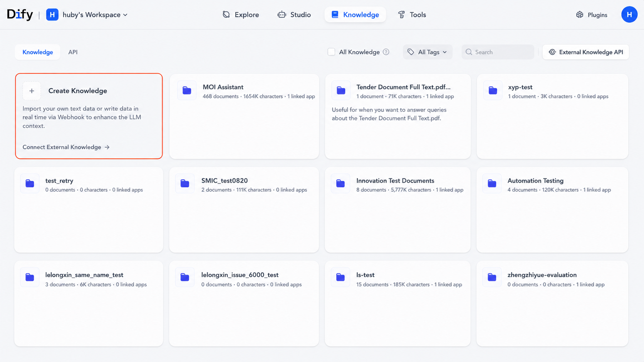Open the Automation Testing knowledge card
Screen dimensions: 644x362
tap(552, 210)
